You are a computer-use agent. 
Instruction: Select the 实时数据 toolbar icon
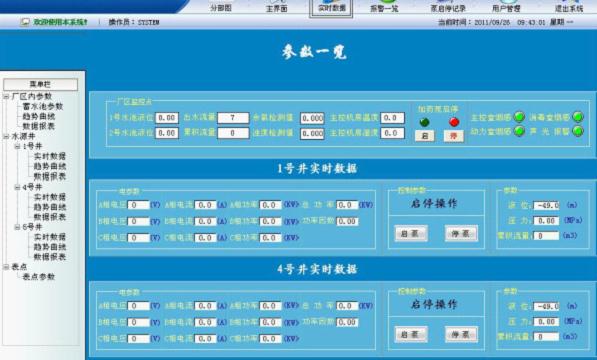coord(332,6)
